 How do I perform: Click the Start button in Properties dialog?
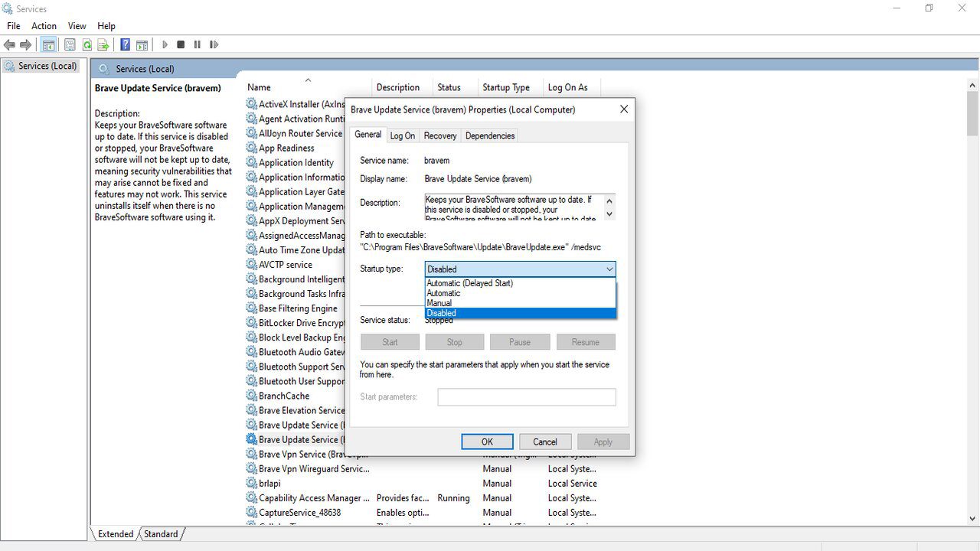point(390,342)
